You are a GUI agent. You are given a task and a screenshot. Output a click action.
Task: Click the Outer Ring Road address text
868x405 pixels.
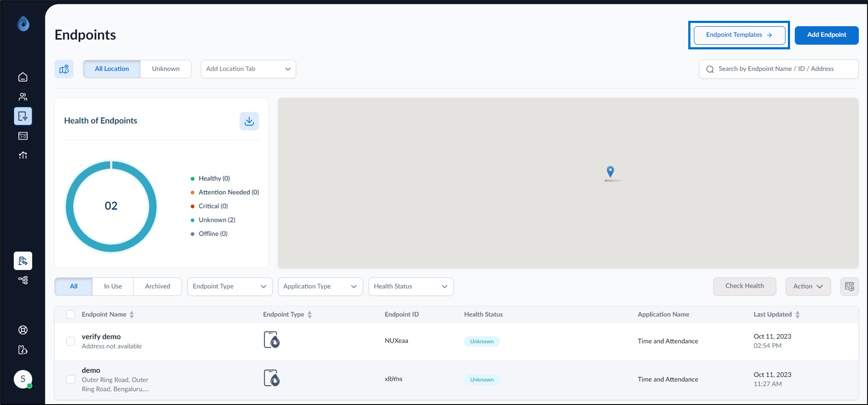115,385
